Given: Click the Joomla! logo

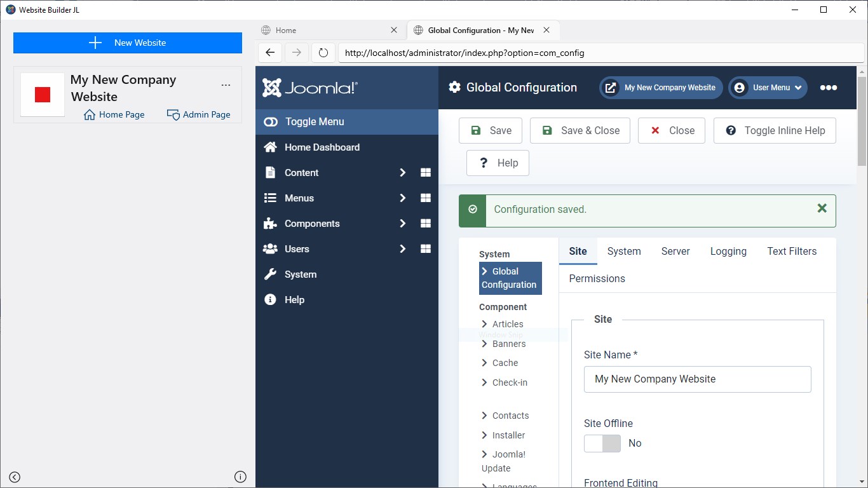Looking at the screenshot, I should [x=310, y=88].
